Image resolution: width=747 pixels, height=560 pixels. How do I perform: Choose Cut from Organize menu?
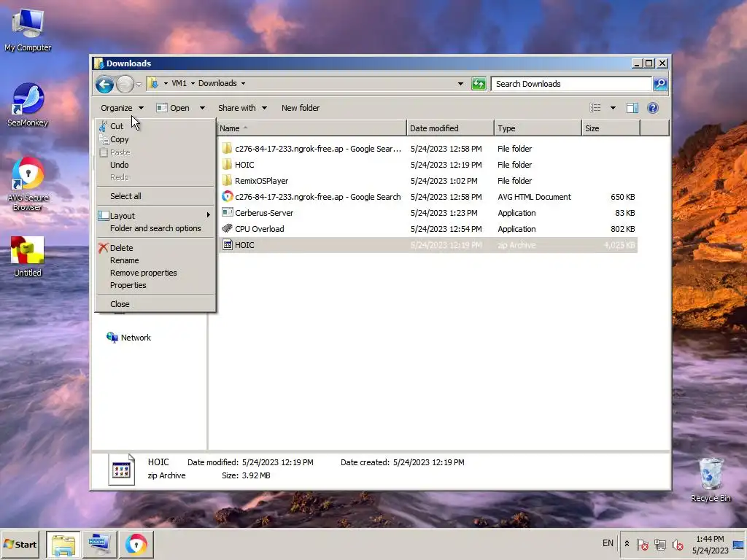pos(155,126)
